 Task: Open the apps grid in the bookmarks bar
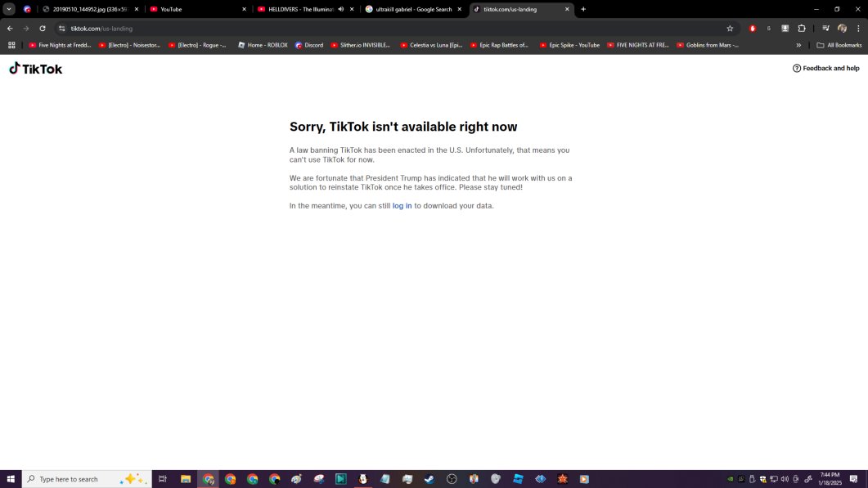tap(11, 46)
